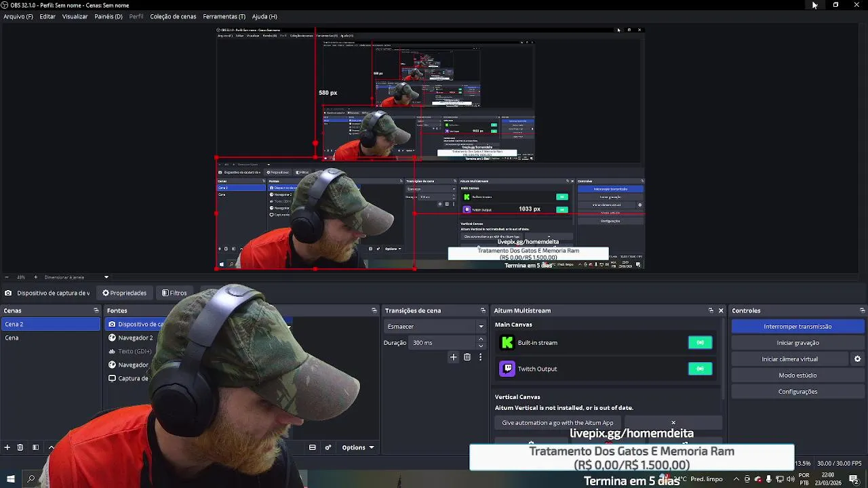The width and height of the screenshot is (868, 488).
Task: Open the Painéis menu
Action: [x=108, y=16]
